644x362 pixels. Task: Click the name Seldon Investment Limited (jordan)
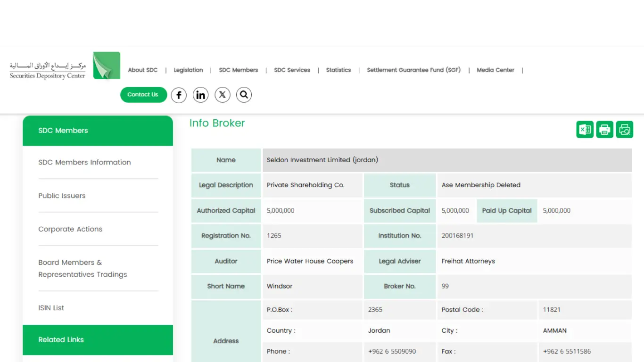click(322, 160)
